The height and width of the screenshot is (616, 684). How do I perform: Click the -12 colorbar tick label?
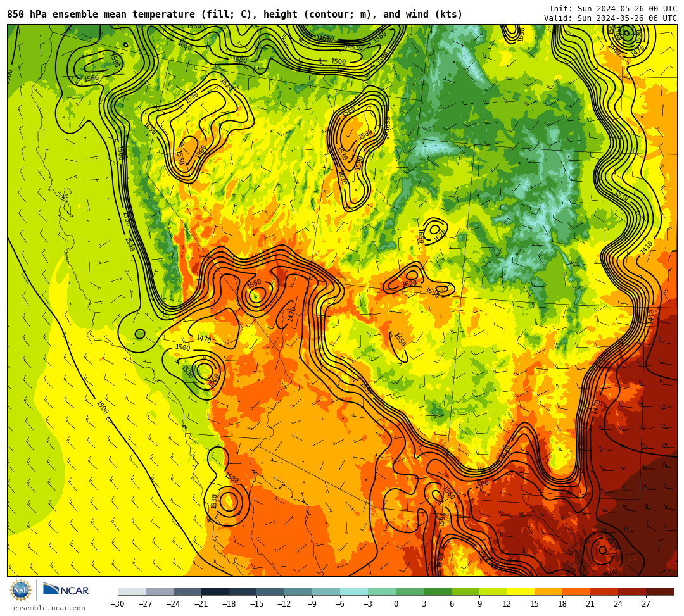(285, 604)
